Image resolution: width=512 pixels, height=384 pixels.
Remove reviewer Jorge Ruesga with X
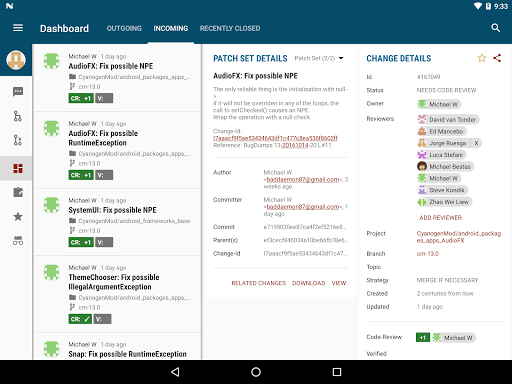coord(476,143)
